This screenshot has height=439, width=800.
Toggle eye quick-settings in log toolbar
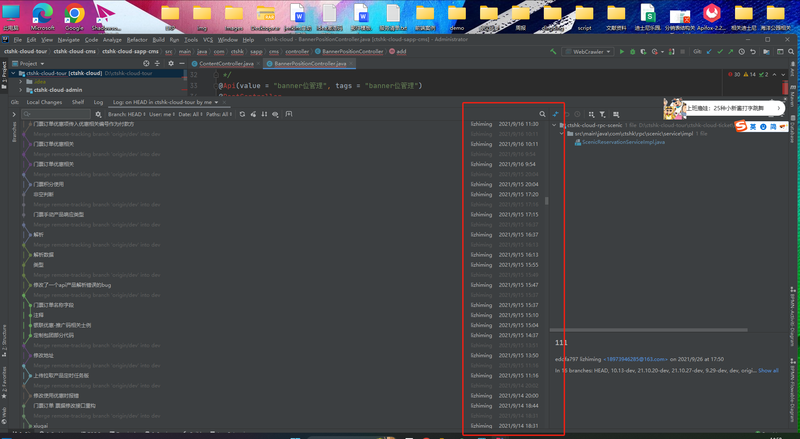275,114
